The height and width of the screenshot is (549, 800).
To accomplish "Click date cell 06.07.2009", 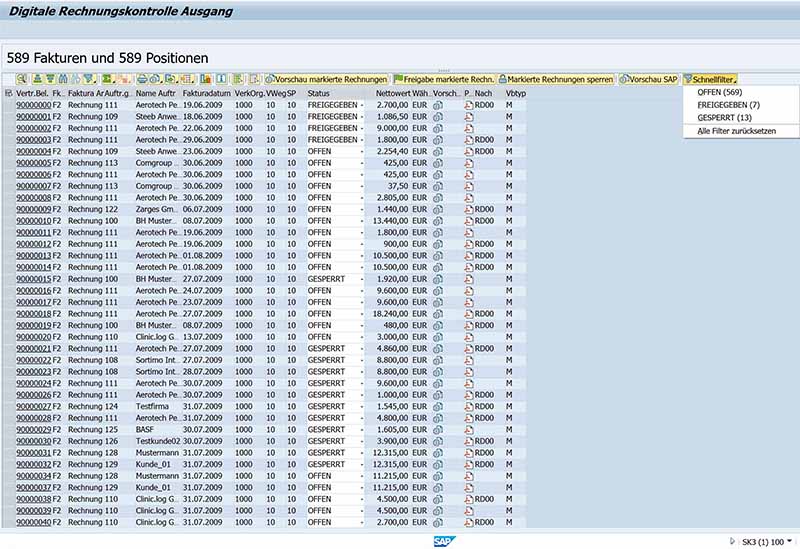I will 203,209.
